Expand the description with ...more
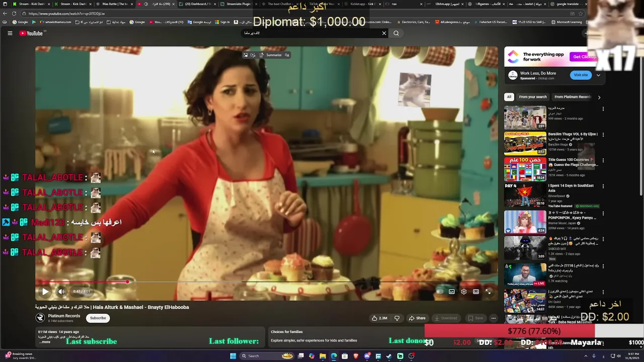 (45, 342)
